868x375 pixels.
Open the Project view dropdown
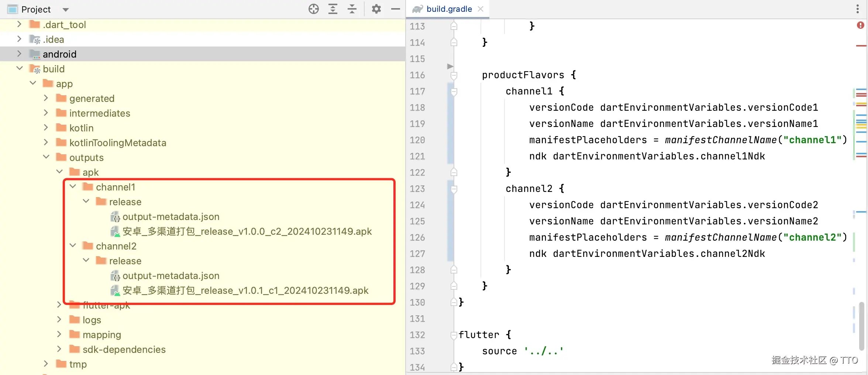click(66, 10)
